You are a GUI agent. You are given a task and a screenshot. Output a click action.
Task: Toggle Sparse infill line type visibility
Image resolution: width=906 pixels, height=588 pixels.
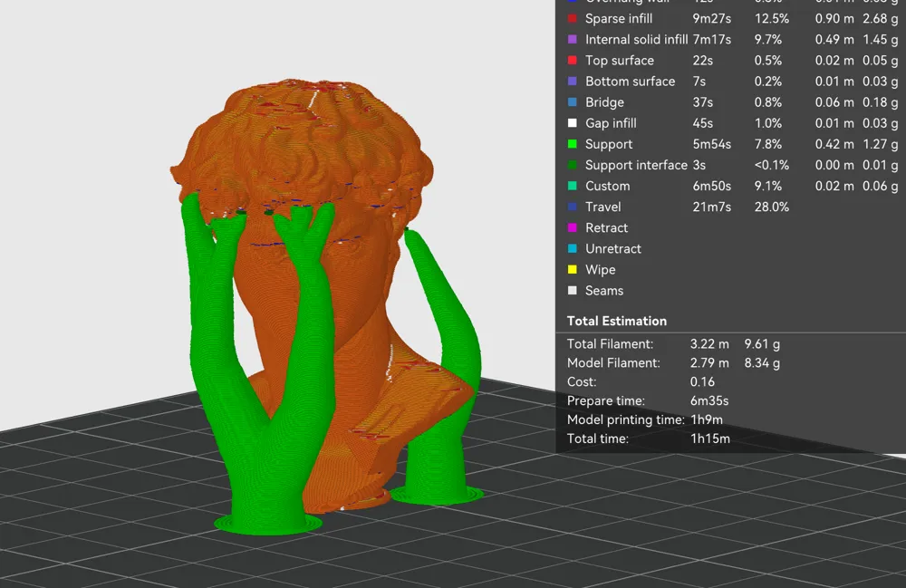pyautogui.click(x=618, y=18)
